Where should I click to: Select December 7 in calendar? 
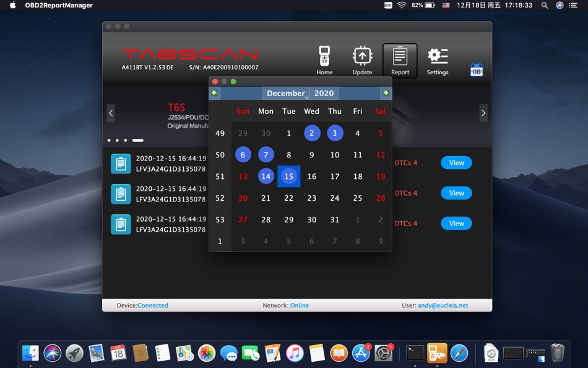(266, 155)
